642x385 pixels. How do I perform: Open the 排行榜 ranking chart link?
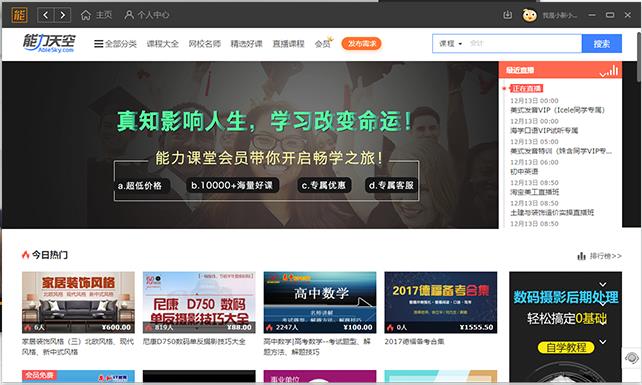599,256
